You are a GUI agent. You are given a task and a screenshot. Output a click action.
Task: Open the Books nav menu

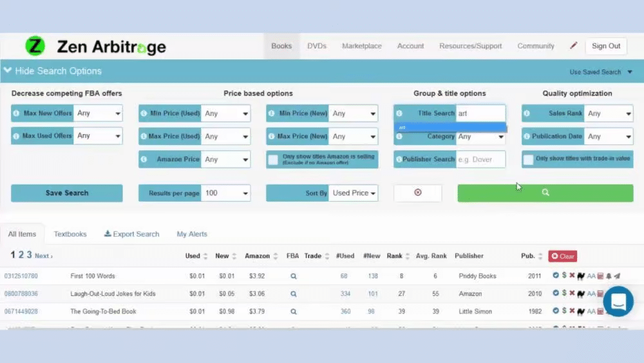[x=281, y=46]
